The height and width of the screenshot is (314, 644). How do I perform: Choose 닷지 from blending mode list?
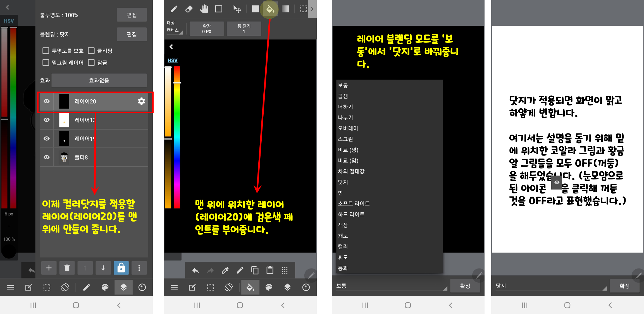pyautogui.click(x=343, y=182)
